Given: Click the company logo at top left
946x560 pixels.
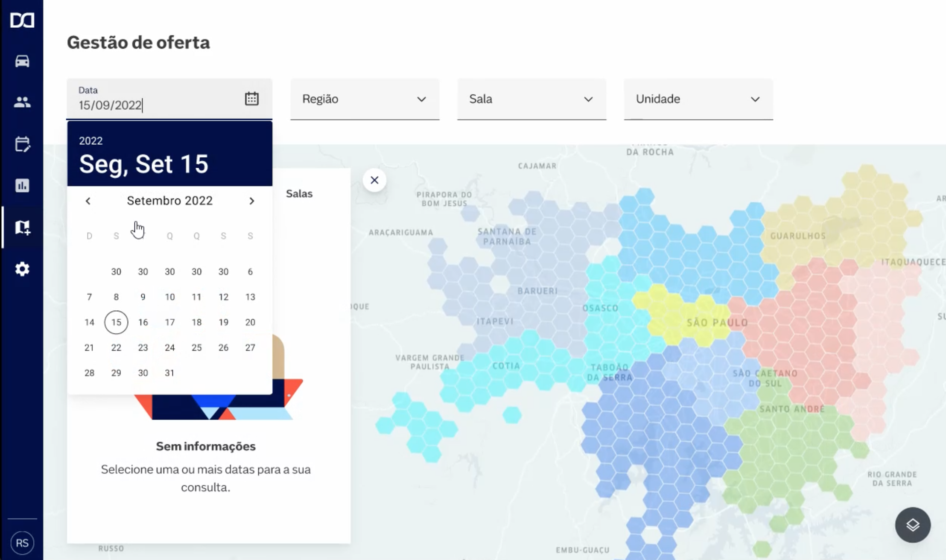Looking at the screenshot, I should click(22, 20).
